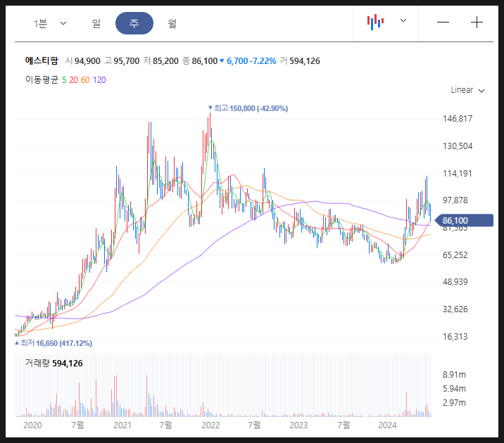Click the 에스티팜 stock name

[x=42, y=60]
